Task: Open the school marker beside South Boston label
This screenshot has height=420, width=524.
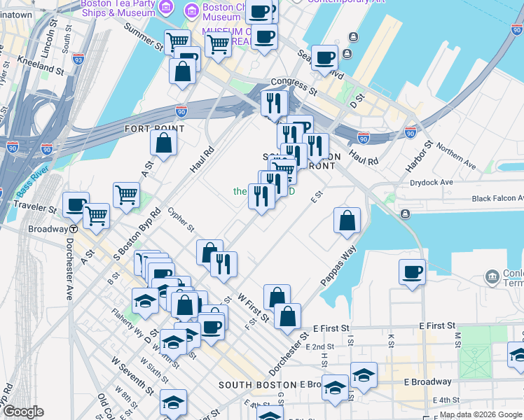Action: click(335, 390)
